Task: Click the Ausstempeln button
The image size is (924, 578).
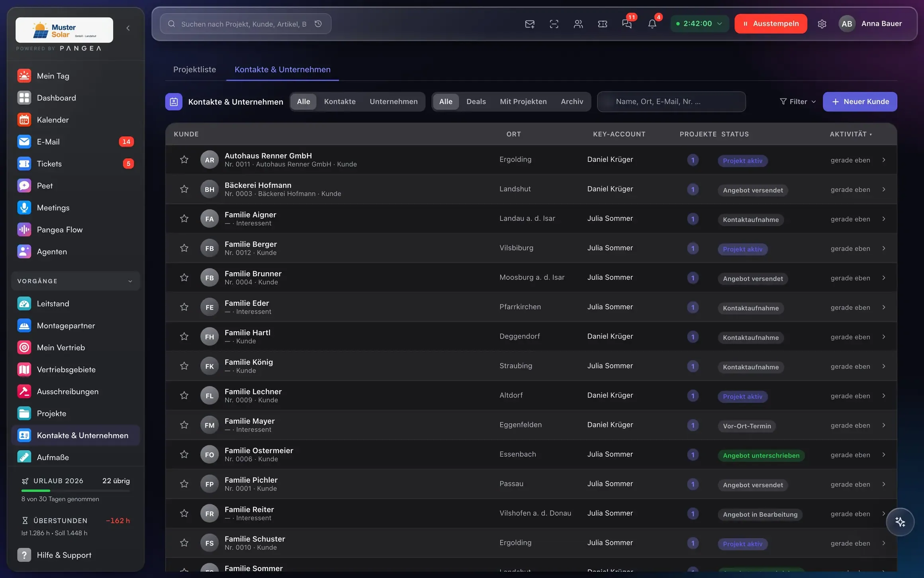Action: pyautogui.click(x=771, y=24)
